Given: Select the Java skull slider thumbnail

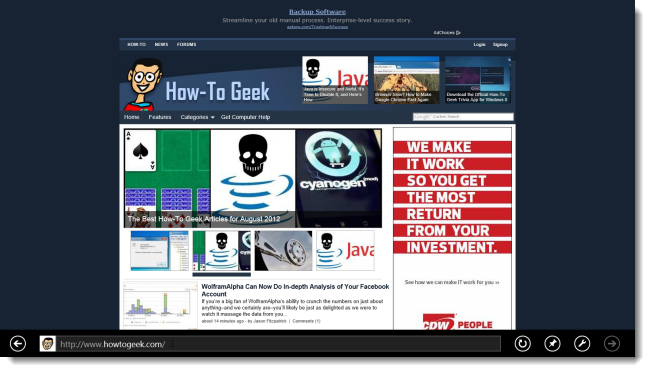Looking at the screenshot, I should pyautogui.click(x=345, y=250).
